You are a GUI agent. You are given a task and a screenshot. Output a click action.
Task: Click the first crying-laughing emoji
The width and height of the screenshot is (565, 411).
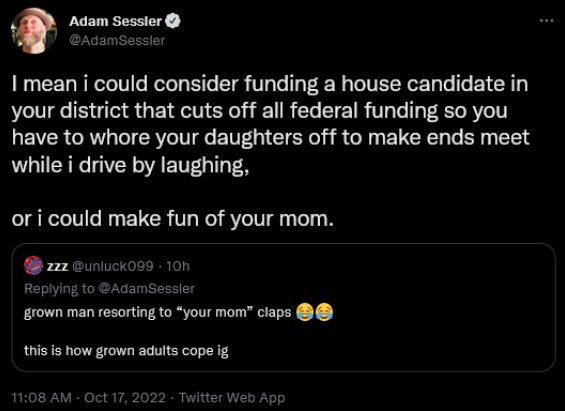(305, 312)
